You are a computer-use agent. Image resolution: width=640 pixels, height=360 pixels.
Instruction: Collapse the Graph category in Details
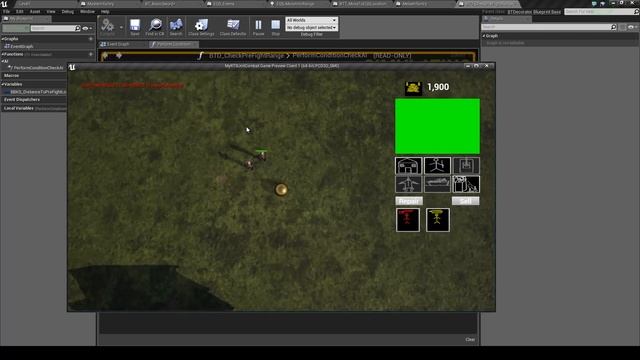(484, 36)
